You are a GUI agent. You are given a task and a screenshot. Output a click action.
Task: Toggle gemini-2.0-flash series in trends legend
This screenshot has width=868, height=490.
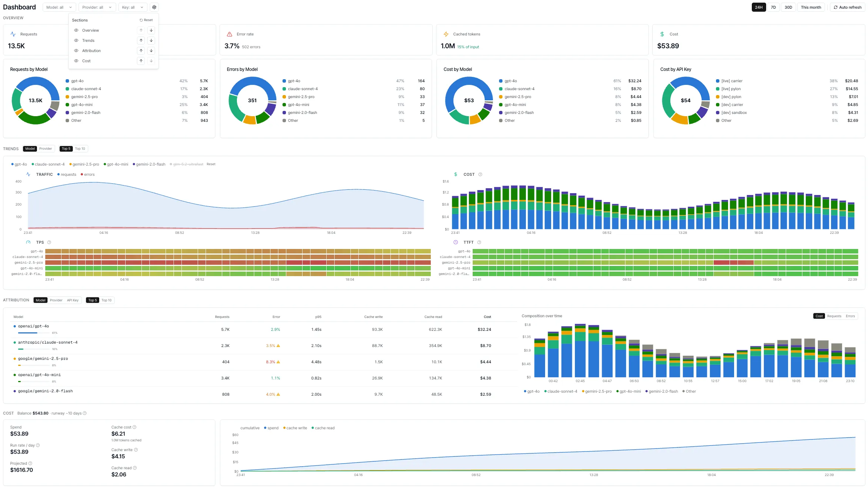tap(149, 164)
